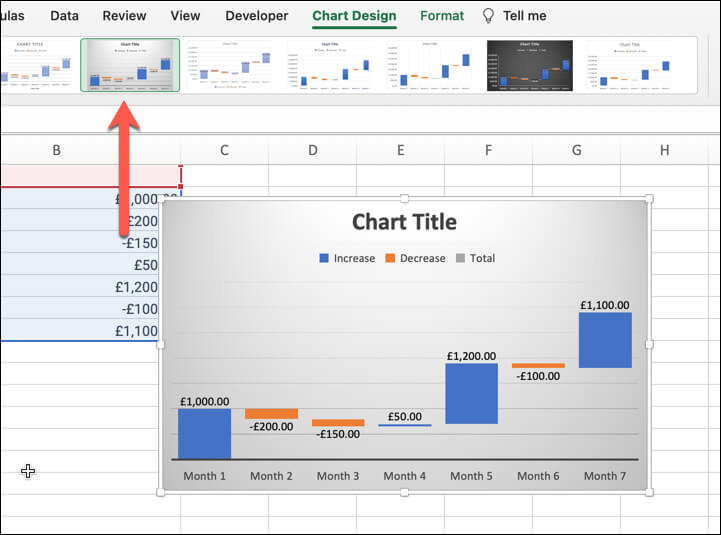The image size is (721, 535).
Task: Click the Chart Title text
Action: pos(404,222)
